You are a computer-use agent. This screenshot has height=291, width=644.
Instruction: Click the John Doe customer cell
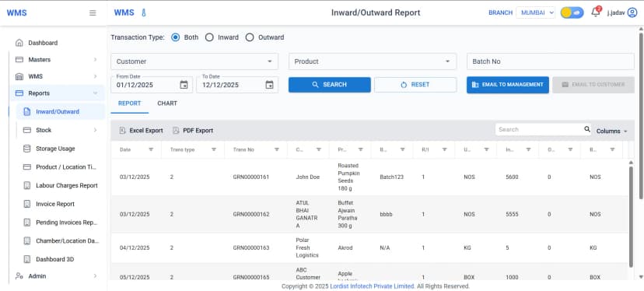point(308,177)
